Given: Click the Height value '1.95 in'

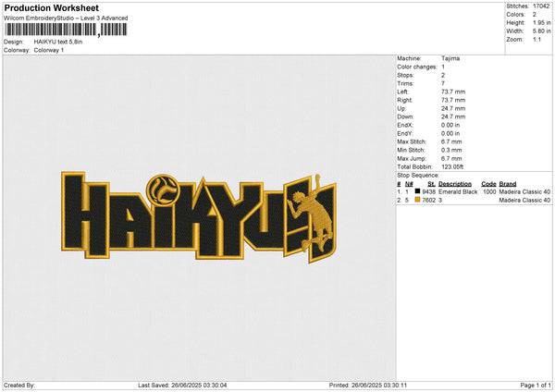Looking at the screenshot, I should pos(541,22).
